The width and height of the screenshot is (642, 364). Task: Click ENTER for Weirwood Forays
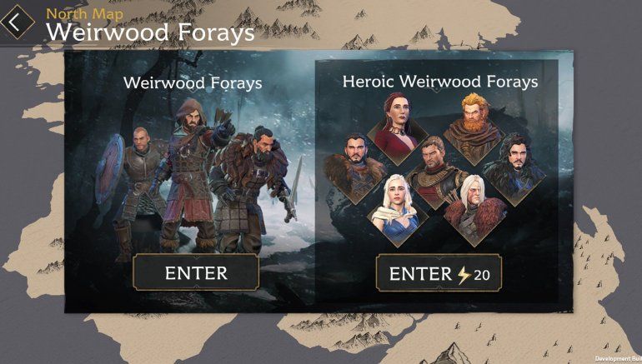coord(196,272)
